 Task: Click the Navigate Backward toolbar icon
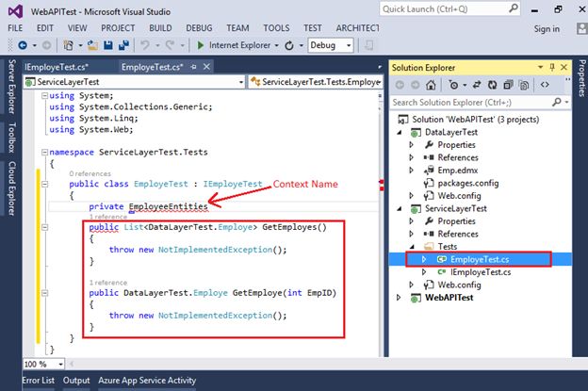tap(23, 45)
